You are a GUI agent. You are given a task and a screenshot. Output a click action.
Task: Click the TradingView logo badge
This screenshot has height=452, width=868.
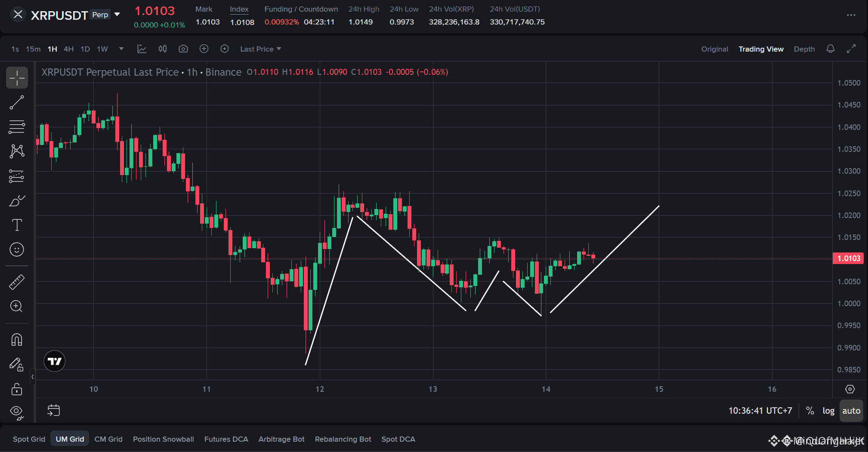[x=55, y=361]
